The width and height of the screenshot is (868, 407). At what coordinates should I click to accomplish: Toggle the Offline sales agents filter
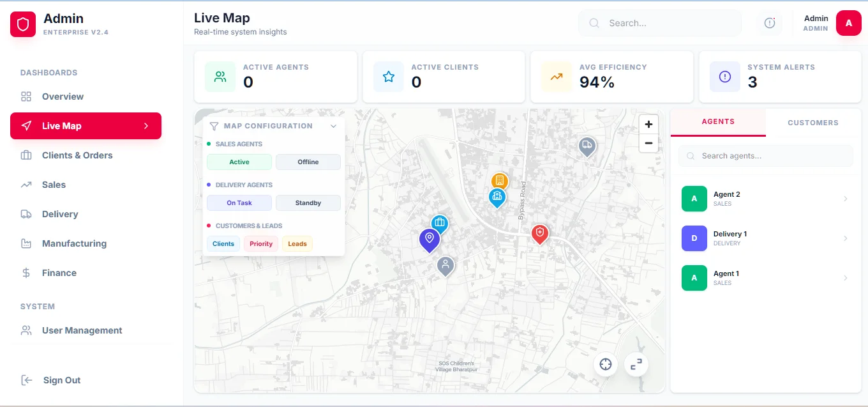pos(308,162)
